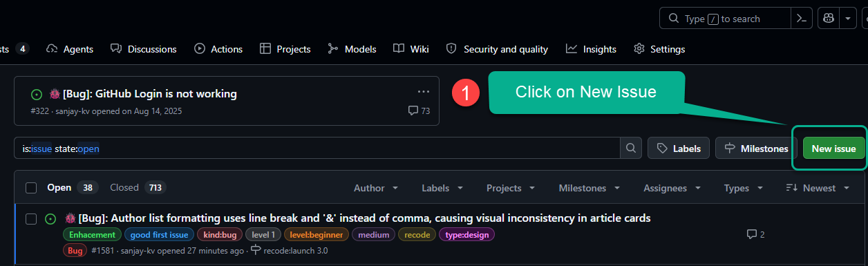Click the open-status icon of issue #1581
Screen dimensions: 868x266
[x=50, y=219]
